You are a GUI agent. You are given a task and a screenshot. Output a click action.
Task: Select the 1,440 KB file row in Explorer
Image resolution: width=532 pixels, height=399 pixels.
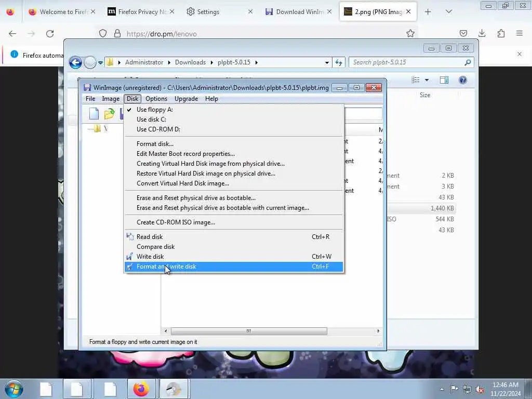click(421, 208)
